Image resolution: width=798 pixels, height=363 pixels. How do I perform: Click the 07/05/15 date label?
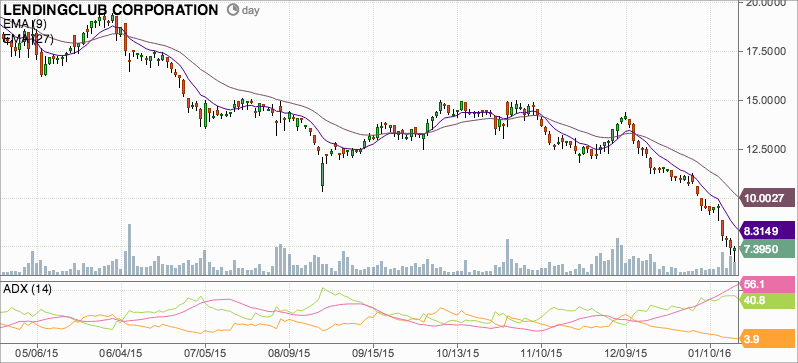click(205, 352)
